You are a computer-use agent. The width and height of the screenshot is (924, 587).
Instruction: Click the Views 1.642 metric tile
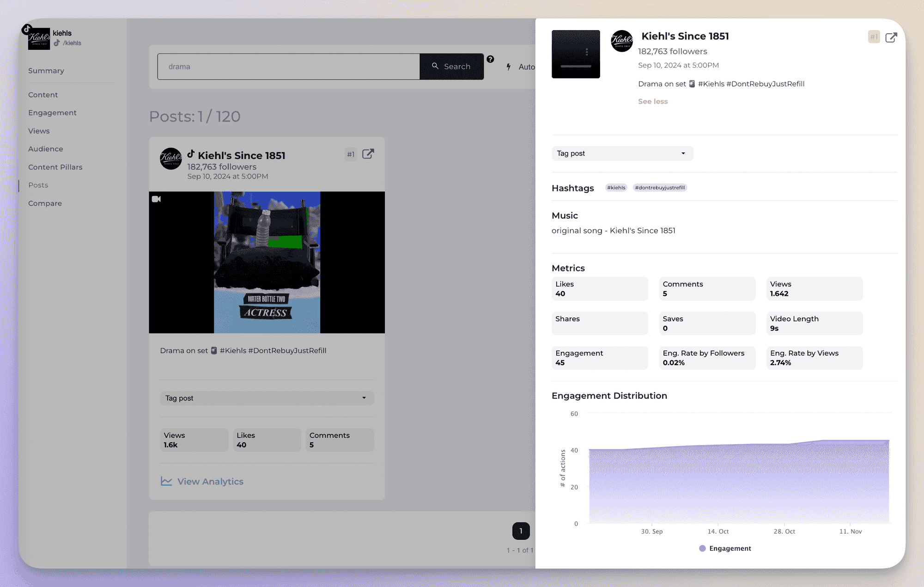point(815,289)
